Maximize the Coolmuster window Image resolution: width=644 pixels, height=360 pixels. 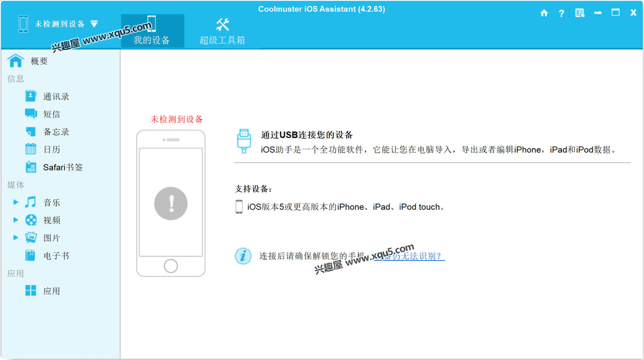(x=616, y=13)
